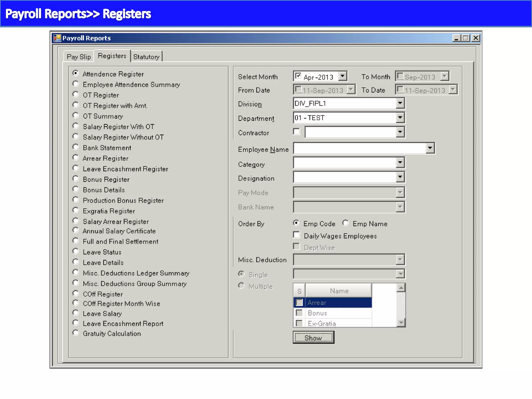Open the Department dropdown list

pos(400,117)
